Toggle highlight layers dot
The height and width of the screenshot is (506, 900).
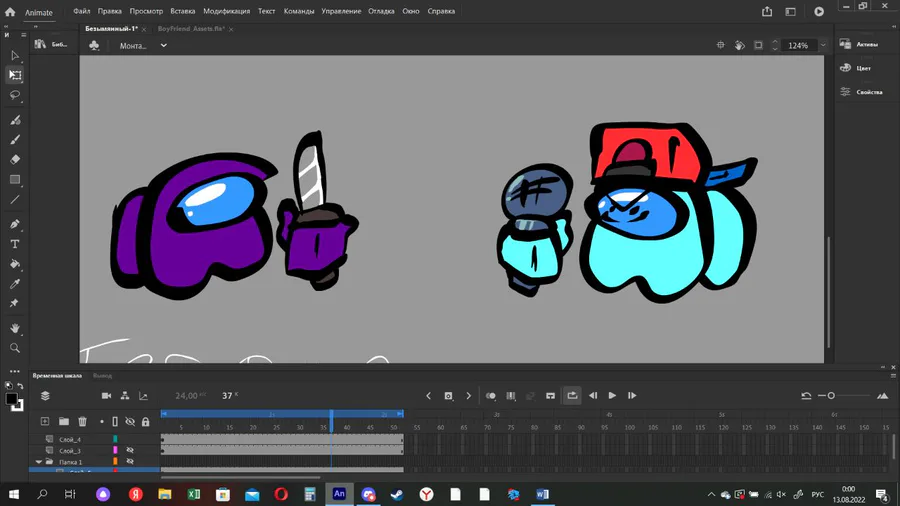(x=102, y=422)
